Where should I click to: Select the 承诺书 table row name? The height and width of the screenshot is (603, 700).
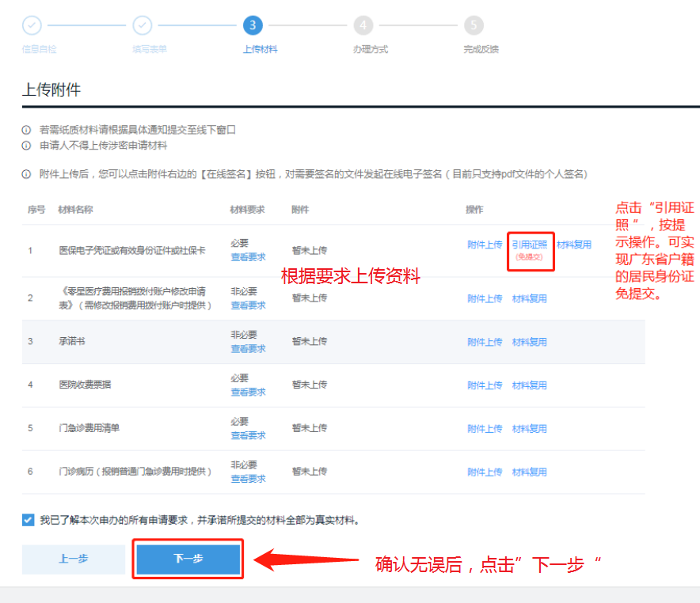[x=70, y=342]
